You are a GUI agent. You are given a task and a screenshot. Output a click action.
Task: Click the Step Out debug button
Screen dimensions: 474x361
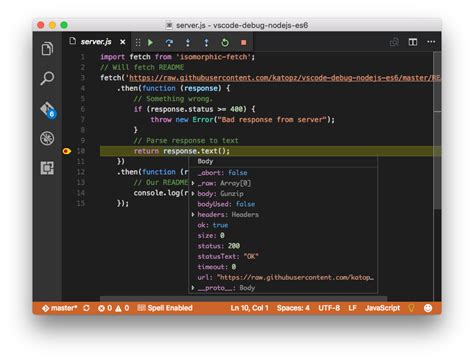coord(206,42)
